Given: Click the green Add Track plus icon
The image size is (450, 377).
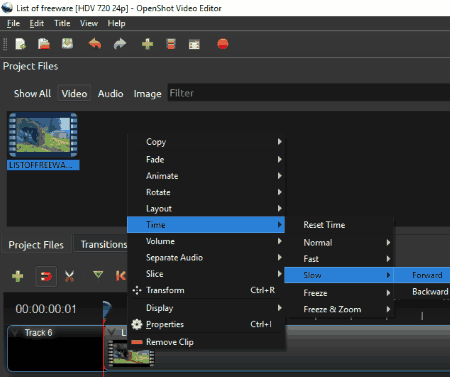Looking at the screenshot, I should (x=17, y=276).
